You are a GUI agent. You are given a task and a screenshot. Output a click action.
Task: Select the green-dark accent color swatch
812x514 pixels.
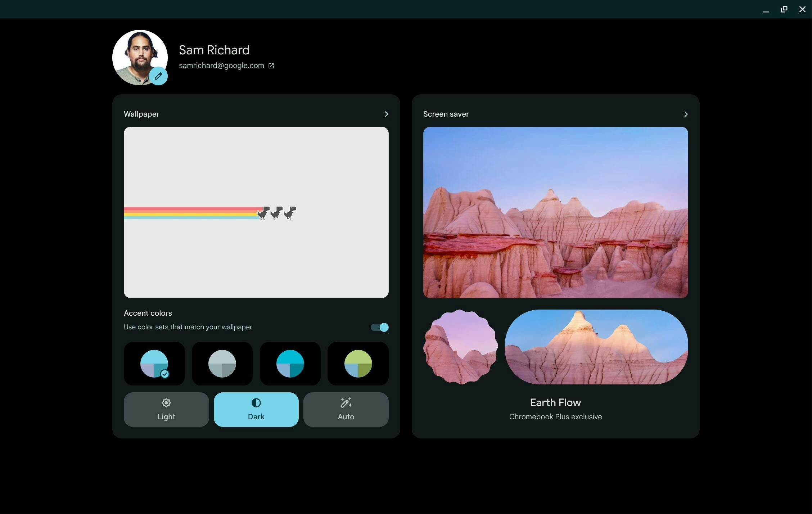357,363
